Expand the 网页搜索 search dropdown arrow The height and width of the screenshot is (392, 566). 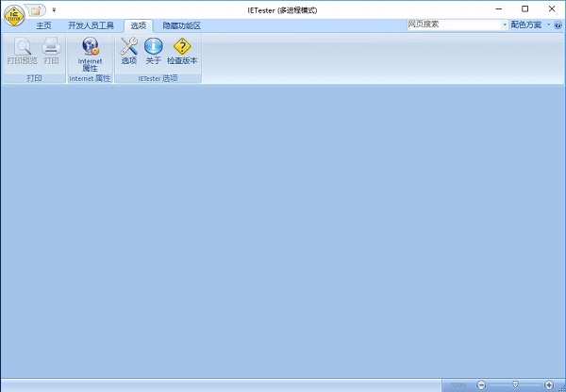click(x=505, y=24)
